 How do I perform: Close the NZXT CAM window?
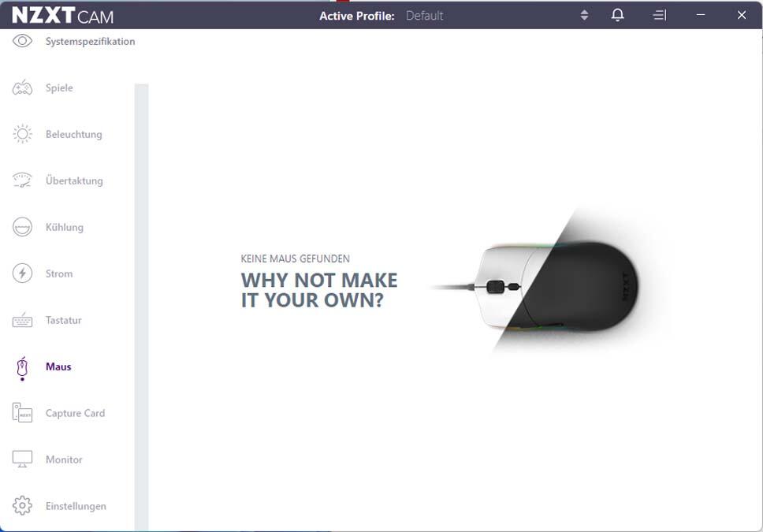pyautogui.click(x=742, y=15)
